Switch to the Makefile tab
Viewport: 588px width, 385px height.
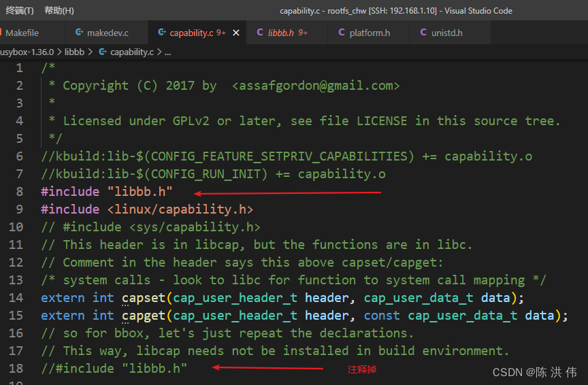point(22,33)
